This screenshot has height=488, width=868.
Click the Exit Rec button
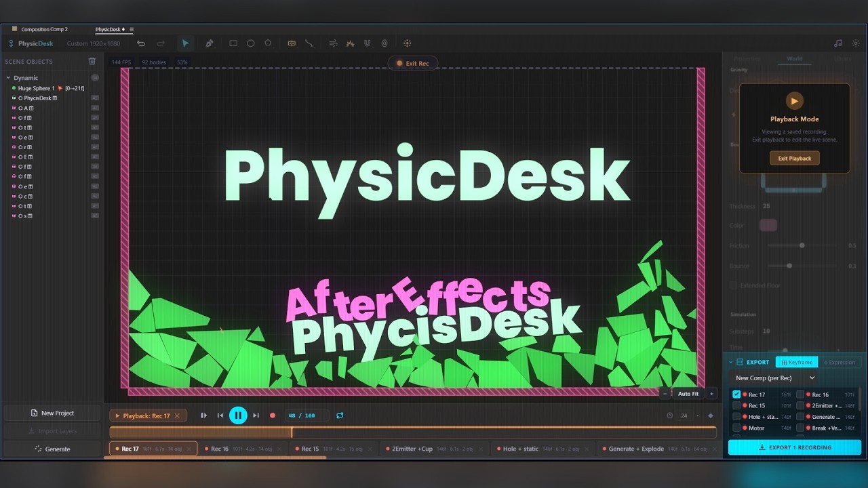[x=412, y=63]
